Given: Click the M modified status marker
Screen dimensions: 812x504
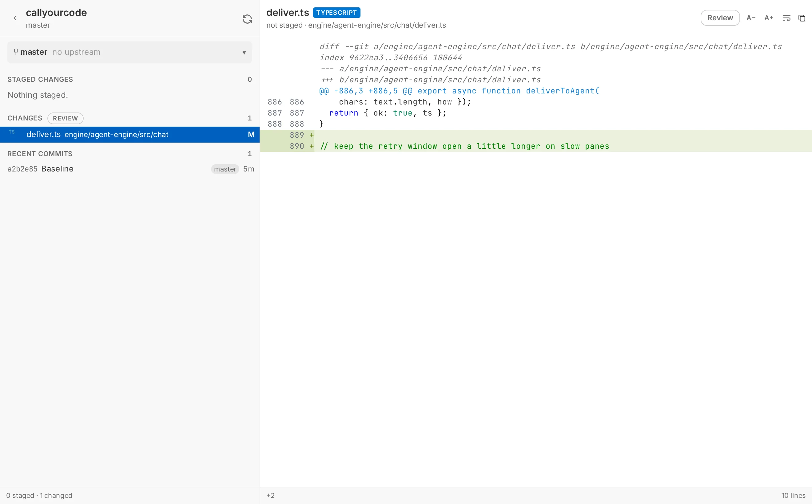Looking at the screenshot, I should (251, 135).
